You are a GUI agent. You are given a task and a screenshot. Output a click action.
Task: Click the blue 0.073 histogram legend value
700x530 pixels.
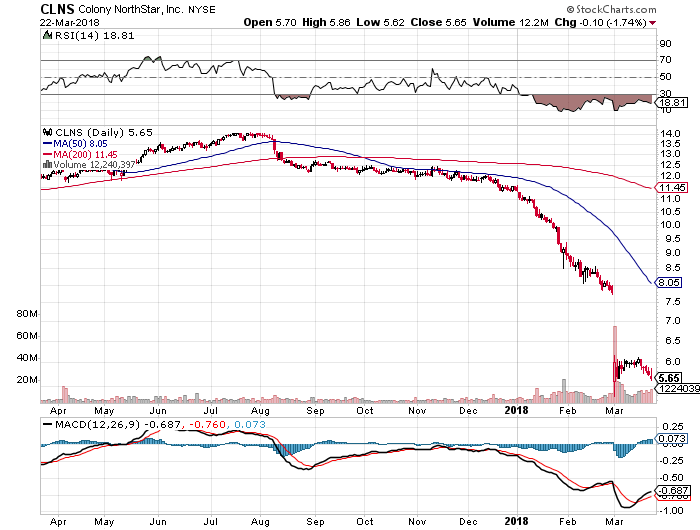(x=250, y=424)
